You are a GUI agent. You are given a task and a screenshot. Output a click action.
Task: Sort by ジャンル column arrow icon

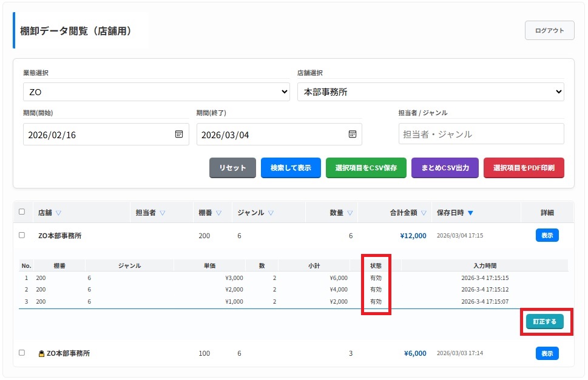click(271, 213)
